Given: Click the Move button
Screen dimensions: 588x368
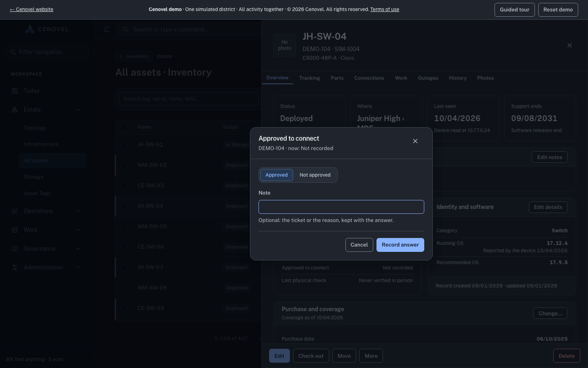Looking at the screenshot, I should (x=344, y=356).
